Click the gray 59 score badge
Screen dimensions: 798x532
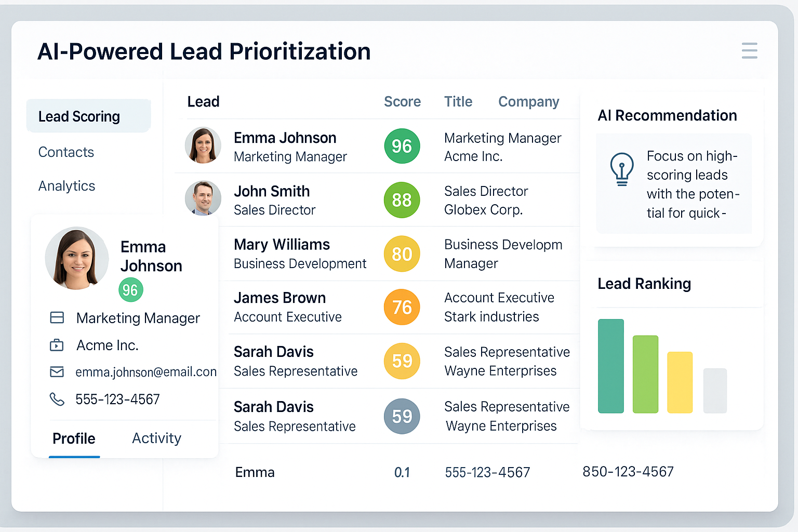pyautogui.click(x=402, y=416)
